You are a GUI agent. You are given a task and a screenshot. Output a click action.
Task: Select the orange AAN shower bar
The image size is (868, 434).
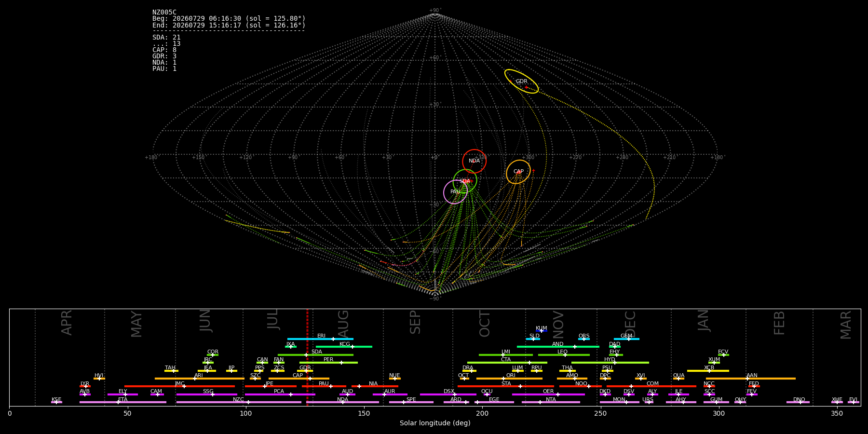point(751,379)
